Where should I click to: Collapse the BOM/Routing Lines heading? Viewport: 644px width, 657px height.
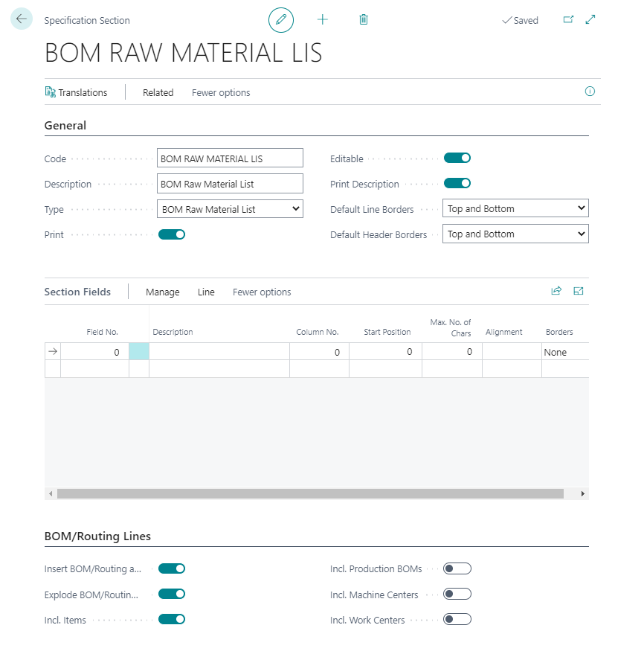click(97, 536)
